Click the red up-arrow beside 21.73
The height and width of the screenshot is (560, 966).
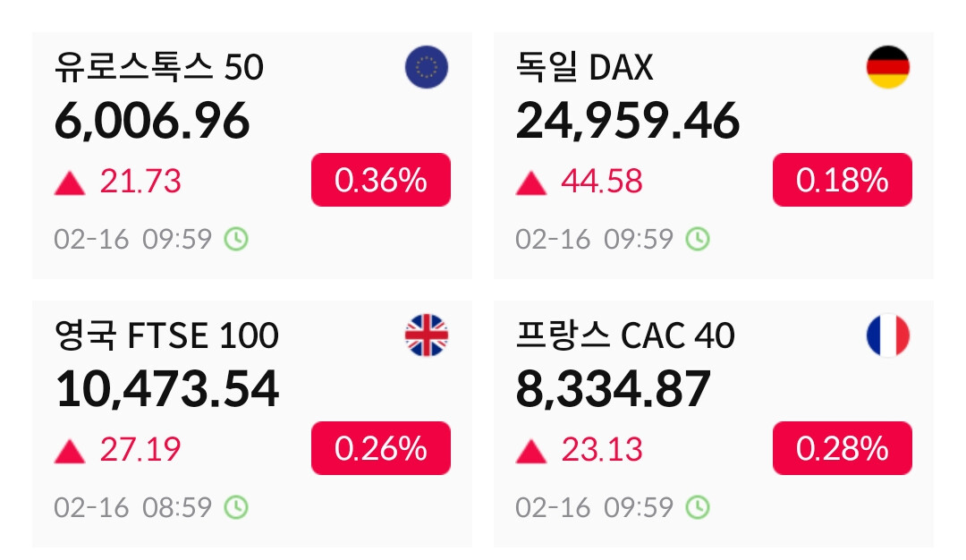70,183
